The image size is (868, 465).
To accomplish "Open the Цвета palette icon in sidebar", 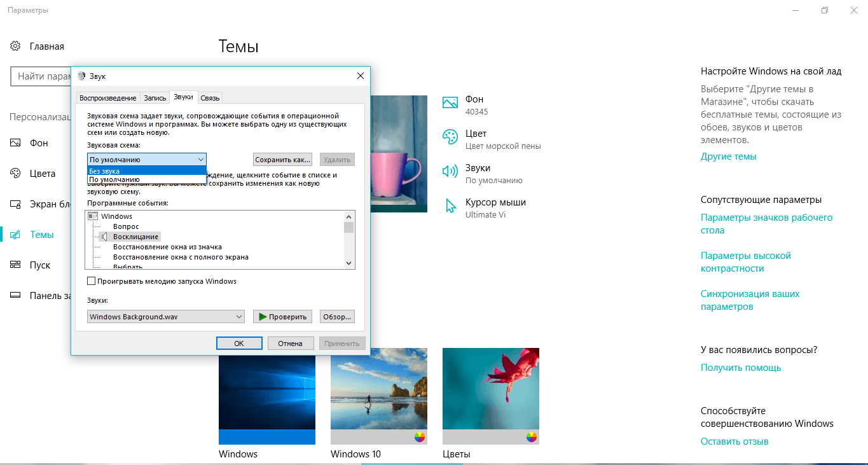I will pyautogui.click(x=15, y=174).
